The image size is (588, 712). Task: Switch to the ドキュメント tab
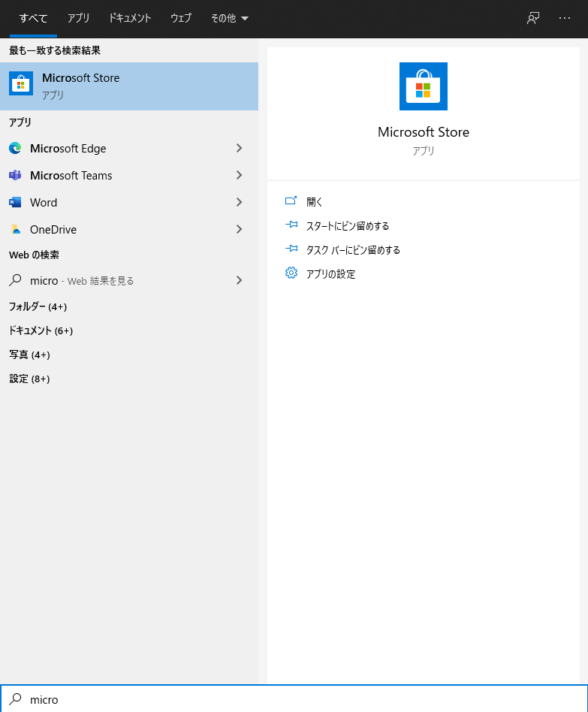[x=130, y=18]
